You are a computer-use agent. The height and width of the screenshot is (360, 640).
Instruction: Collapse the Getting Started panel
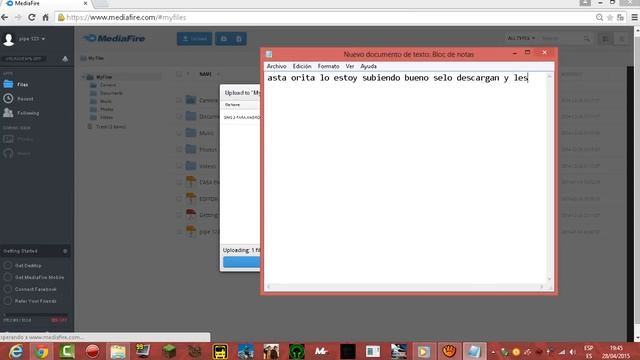pyautogui.click(x=65, y=251)
